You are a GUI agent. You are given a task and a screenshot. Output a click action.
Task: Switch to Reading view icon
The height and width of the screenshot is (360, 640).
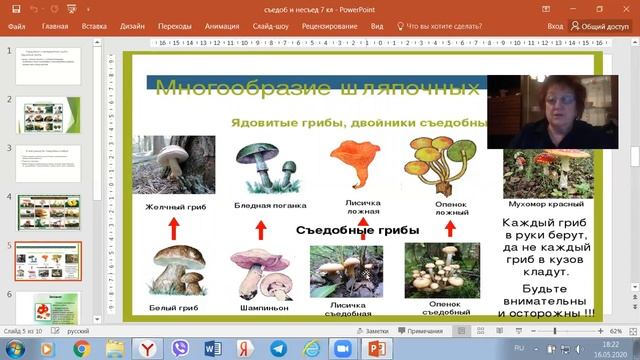tap(500, 331)
